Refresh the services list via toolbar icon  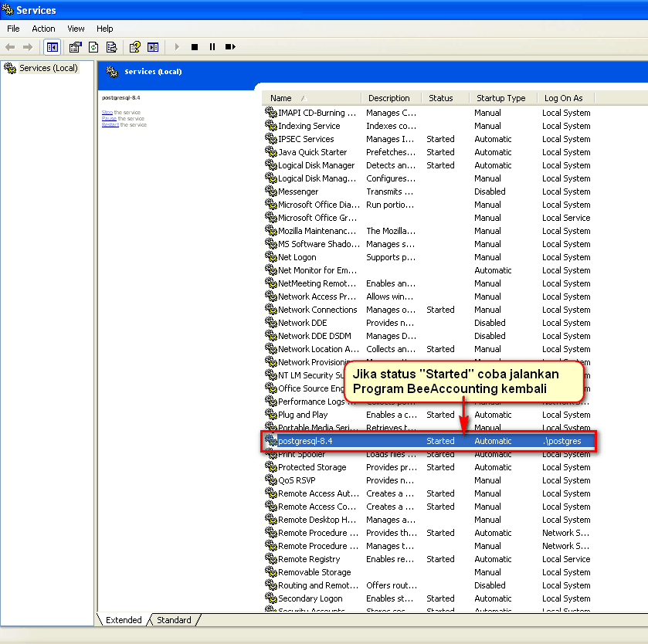click(93, 47)
